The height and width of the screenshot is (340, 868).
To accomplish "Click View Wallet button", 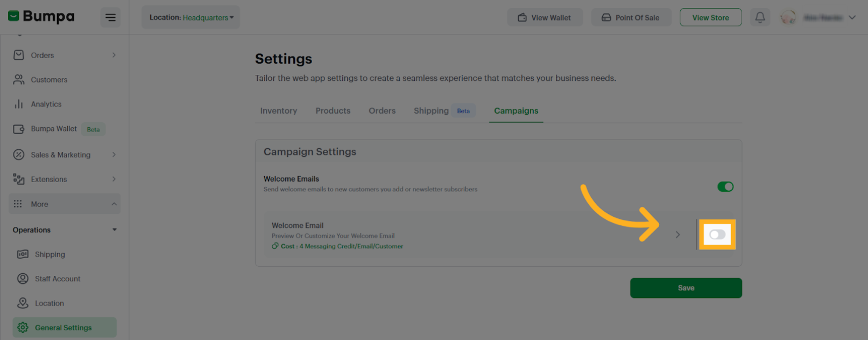I will point(545,17).
